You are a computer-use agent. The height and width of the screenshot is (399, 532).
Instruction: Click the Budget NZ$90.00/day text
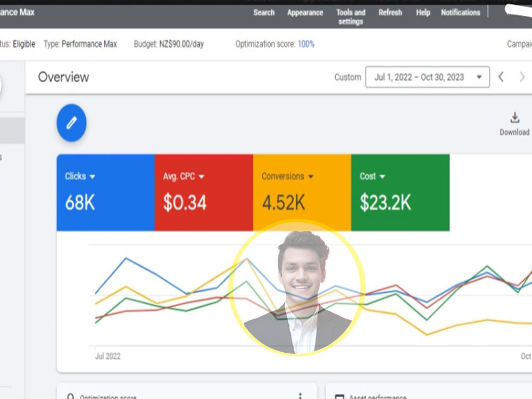[169, 44]
